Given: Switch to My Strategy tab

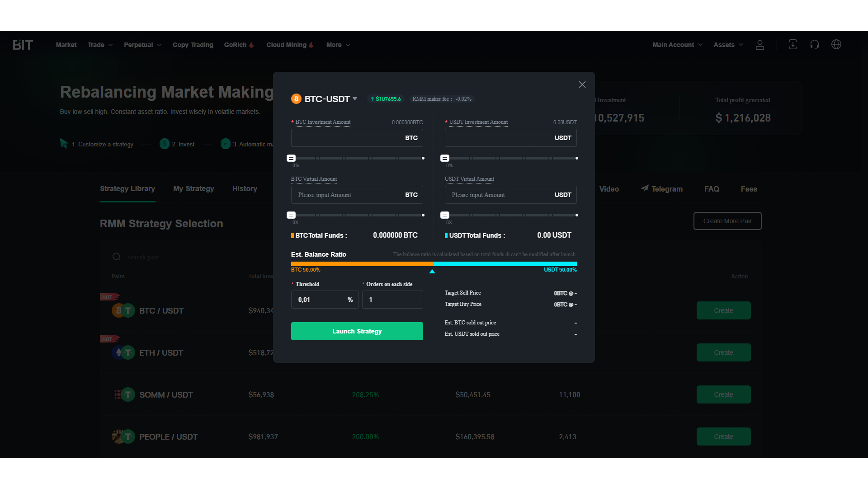Looking at the screenshot, I should (x=193, y=189).
